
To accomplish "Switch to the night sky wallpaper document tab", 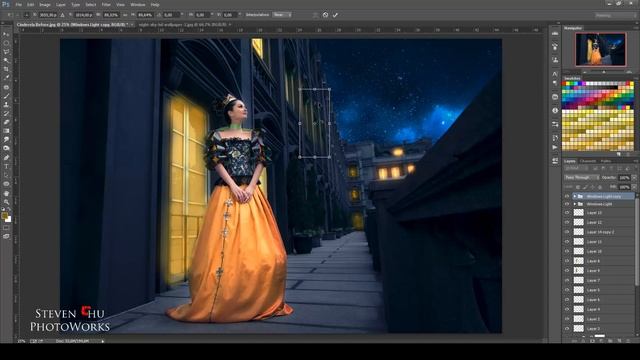I will coord(183,24).
